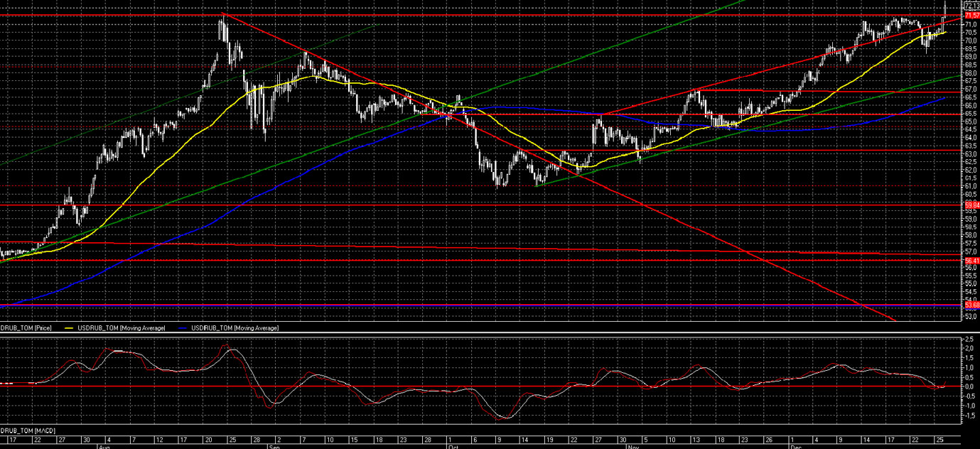Click the Nov month marker on timeline
This screenshot has width=980, height=449.
click(632, 447)
